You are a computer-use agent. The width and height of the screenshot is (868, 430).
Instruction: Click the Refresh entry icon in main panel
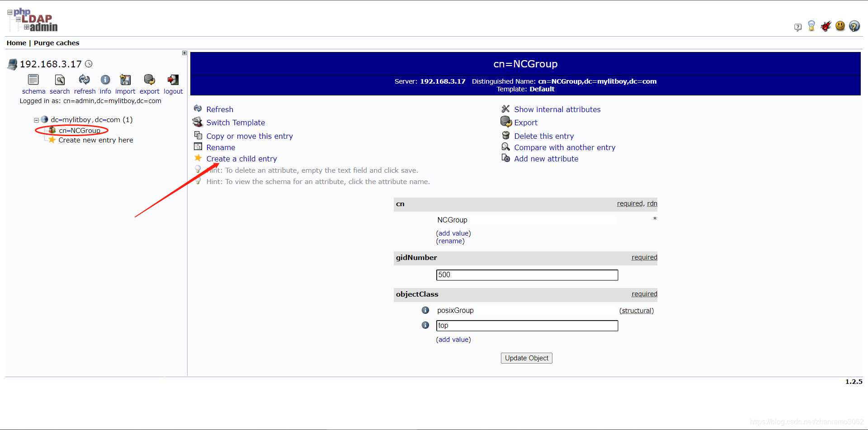click(x=198, y=109)
